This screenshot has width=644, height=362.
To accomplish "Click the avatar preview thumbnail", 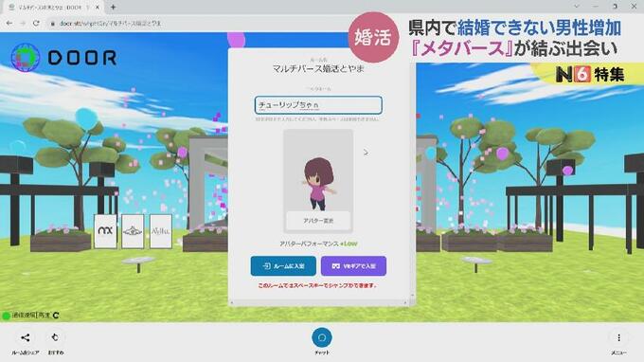I will coord(318,181).
